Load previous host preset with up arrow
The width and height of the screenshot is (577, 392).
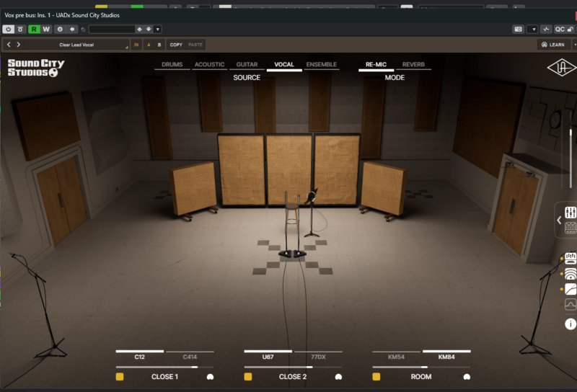(139, 29)
